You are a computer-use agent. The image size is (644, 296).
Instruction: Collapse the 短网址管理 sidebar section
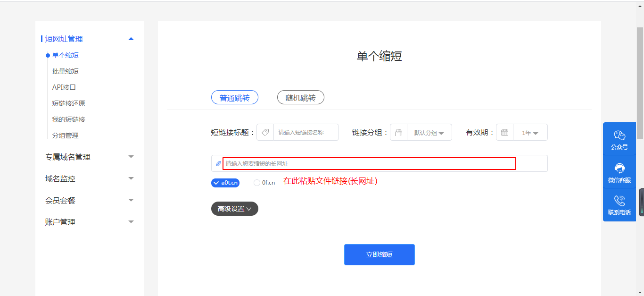pyautogui.click(x=131, y=39)
